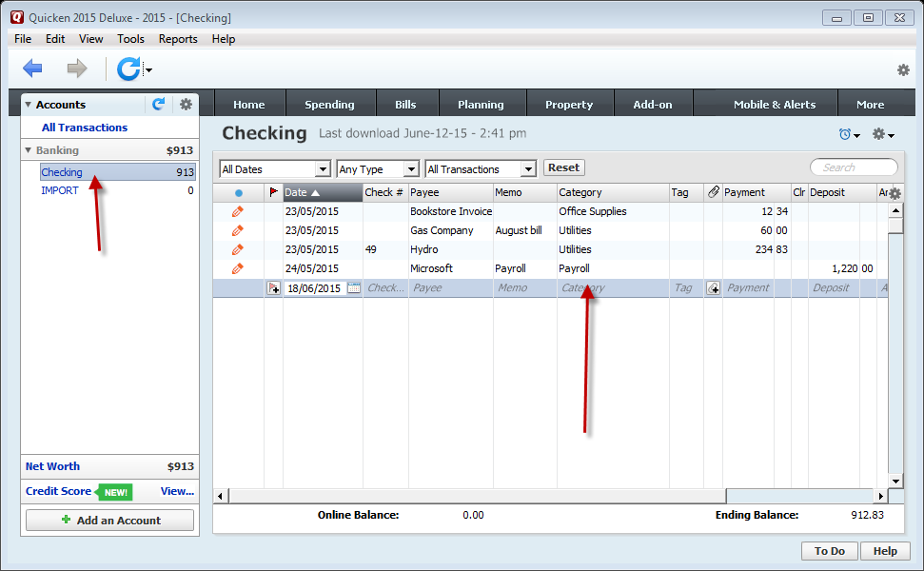
Task: Click the Payee column header
Action: [x=451, y=192]
